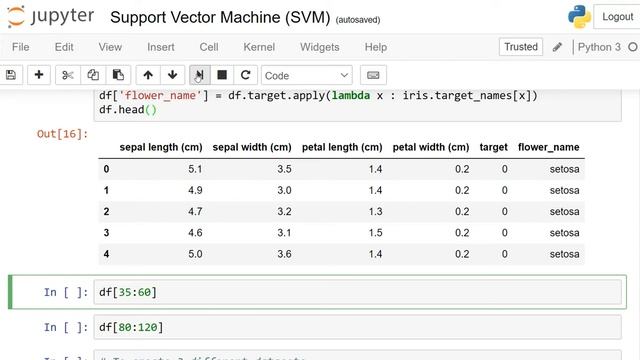The width and height of the screenshot is (640, 360).
Task: Open the command palette keyboard icon
Action: (373, 75)
